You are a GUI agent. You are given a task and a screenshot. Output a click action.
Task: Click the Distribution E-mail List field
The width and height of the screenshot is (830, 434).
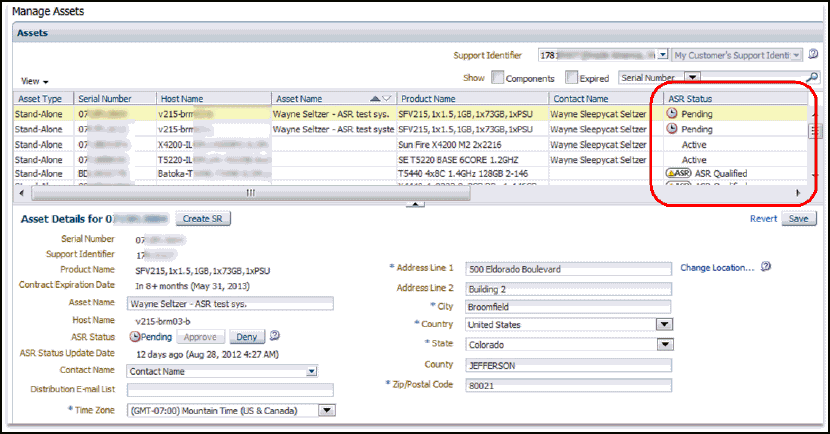click(230, 390)
